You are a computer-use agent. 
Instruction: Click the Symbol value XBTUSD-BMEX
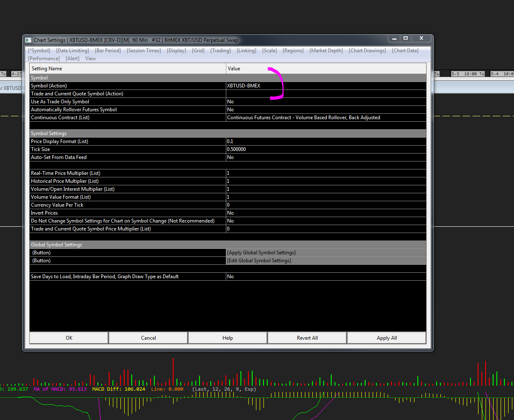point(244,86)
